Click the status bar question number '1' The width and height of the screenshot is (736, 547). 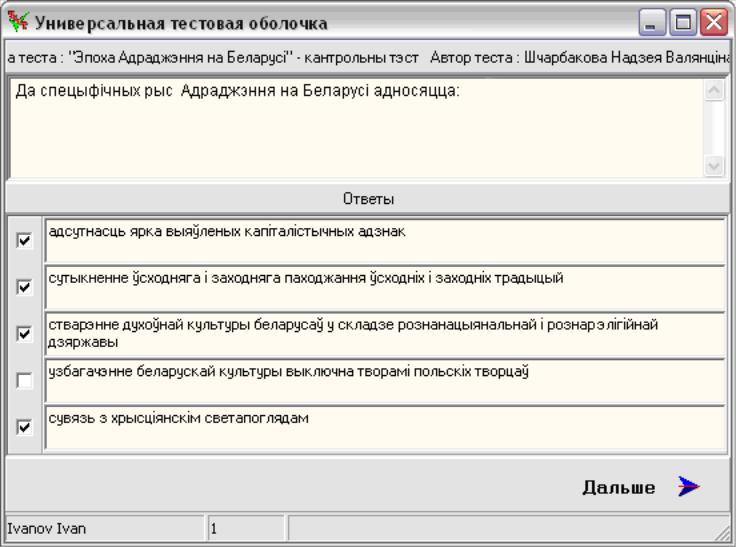pyautogui.click(x=214, y=529)
